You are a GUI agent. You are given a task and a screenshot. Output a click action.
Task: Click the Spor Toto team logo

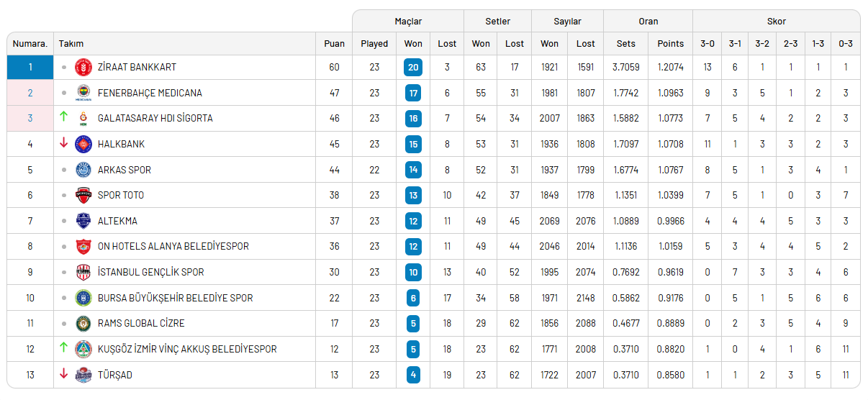[x=83, y=195]
